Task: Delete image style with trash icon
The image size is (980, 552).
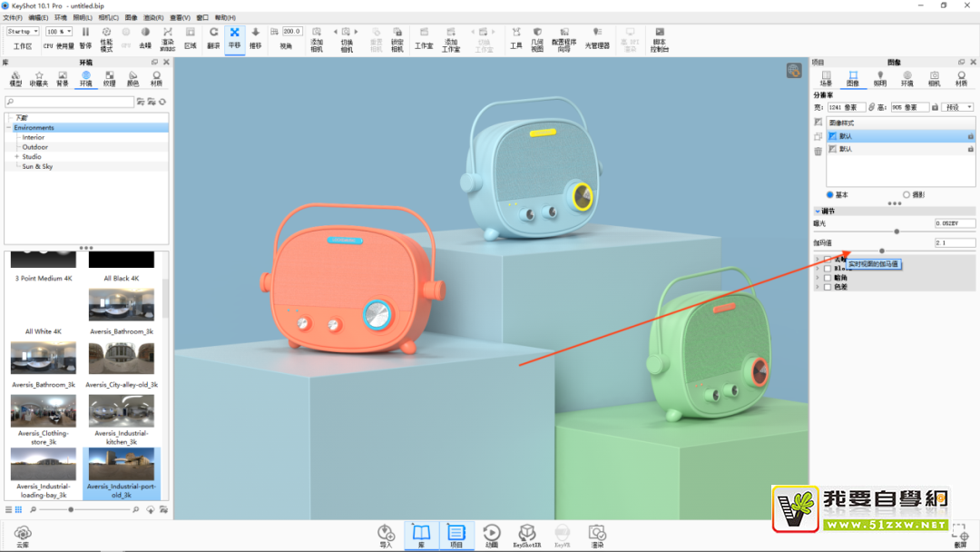Action: (x=818, y=151)
